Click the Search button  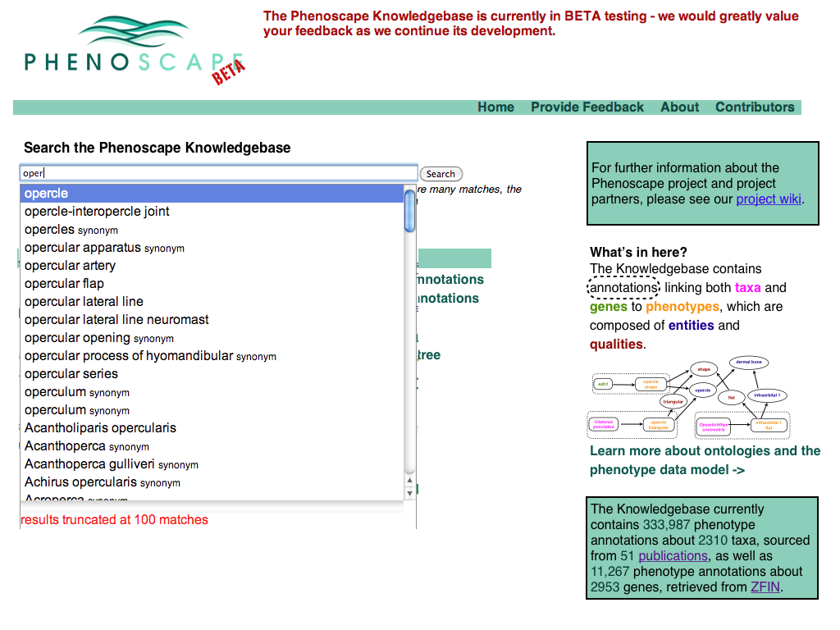tap(441, 174)
